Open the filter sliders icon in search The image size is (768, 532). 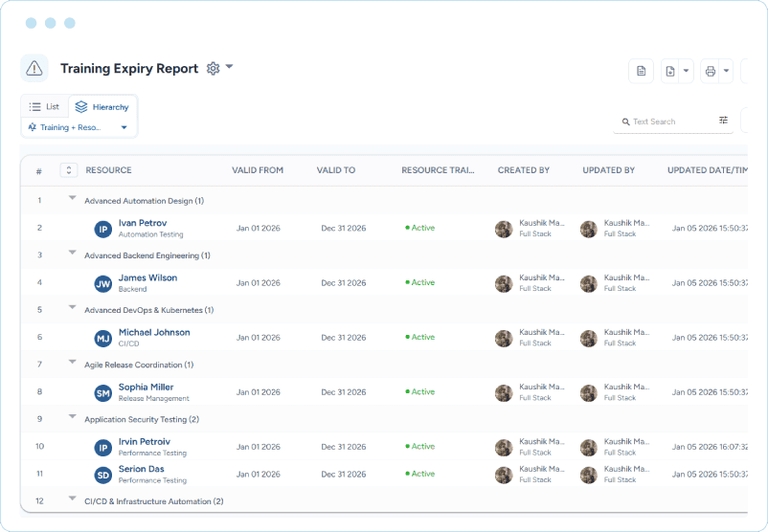(723, 121)
